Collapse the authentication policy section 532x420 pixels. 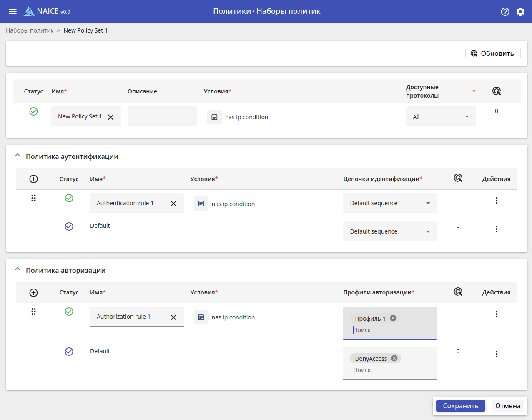pos(18,155)
